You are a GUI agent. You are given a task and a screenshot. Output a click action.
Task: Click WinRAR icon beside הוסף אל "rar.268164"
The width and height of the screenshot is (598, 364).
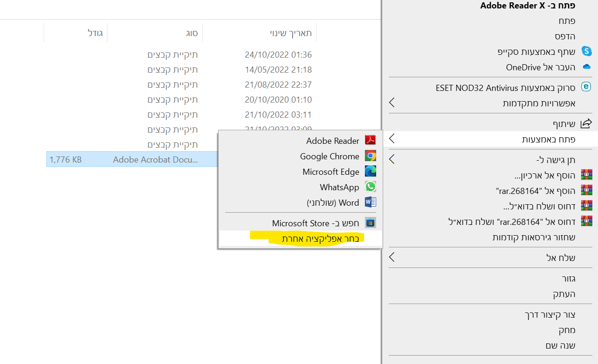coord(586,190)
